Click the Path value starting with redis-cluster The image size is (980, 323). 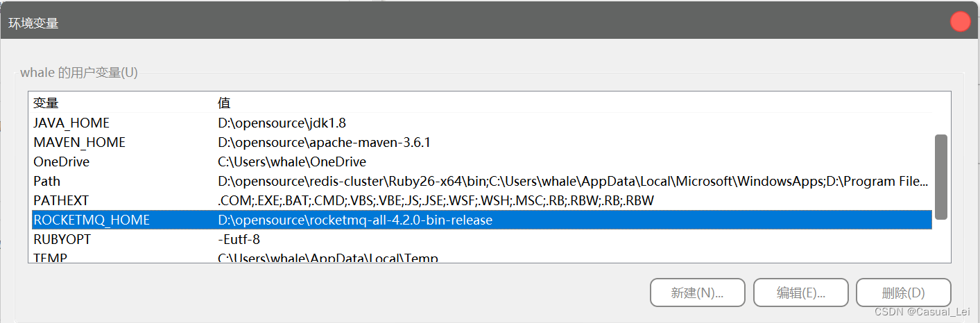(573, 182)
